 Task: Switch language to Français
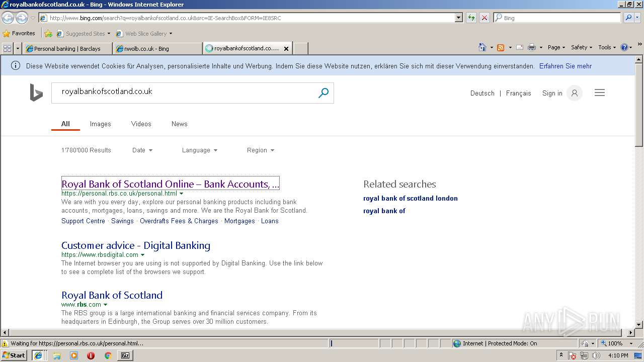tap(518, 93)
